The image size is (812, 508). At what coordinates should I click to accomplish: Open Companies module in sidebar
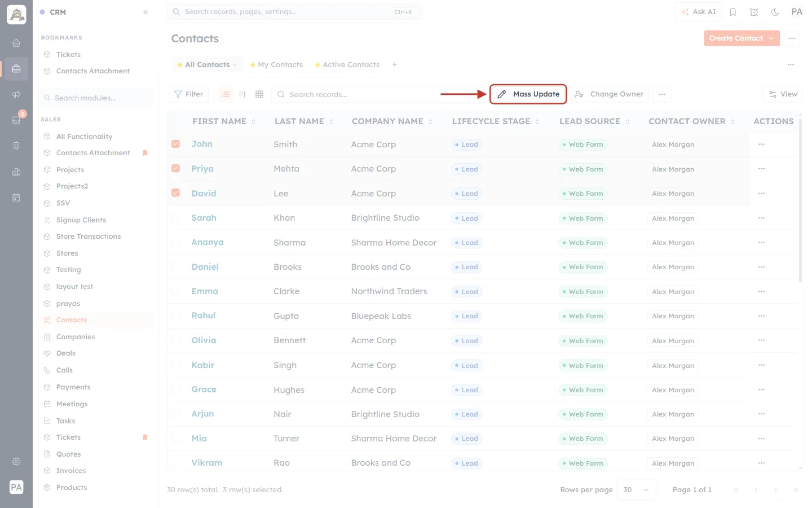click(x=76, y=337)
